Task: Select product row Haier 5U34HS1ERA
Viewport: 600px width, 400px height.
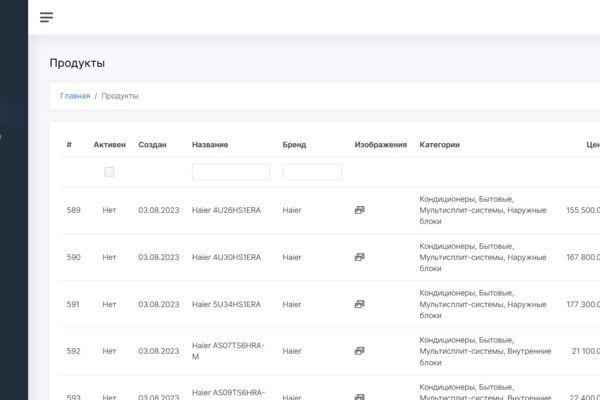Action: 330,304
